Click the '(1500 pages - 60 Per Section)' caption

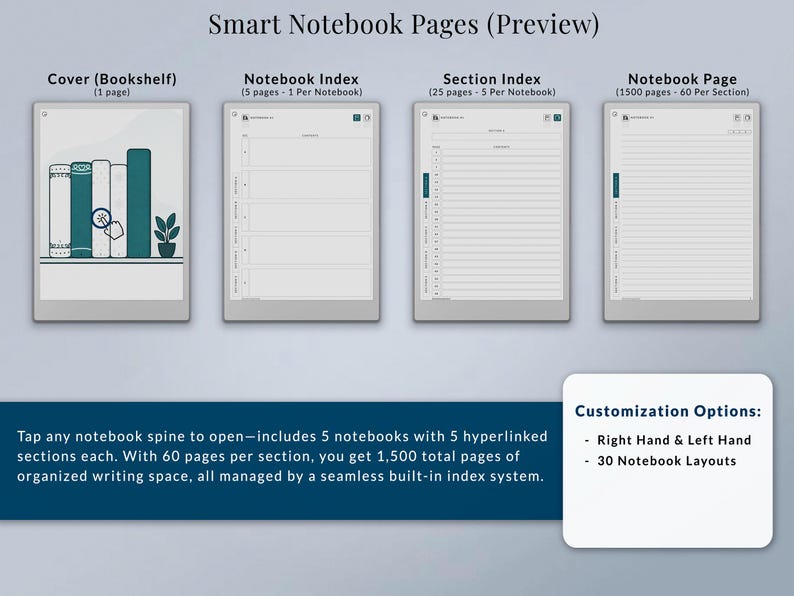(x=682, y=92)
